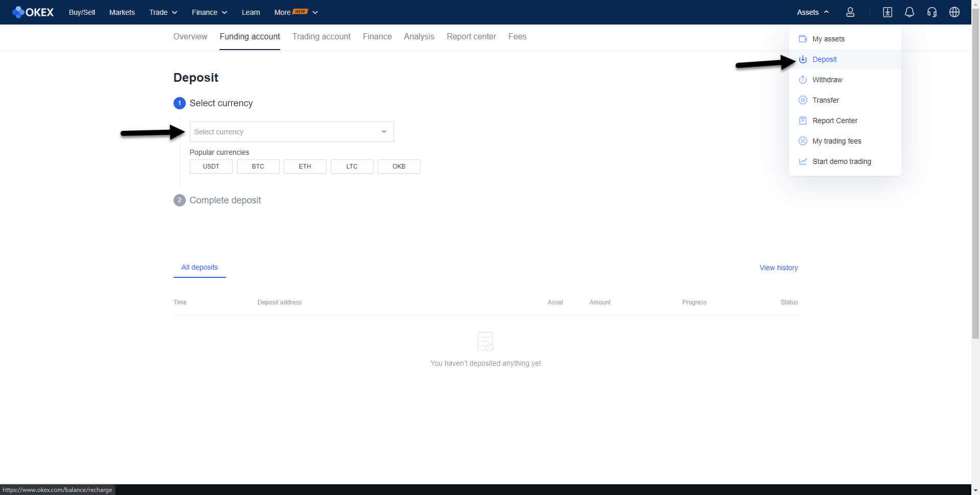Click the Report Center icon in the menu

(803, 121)
